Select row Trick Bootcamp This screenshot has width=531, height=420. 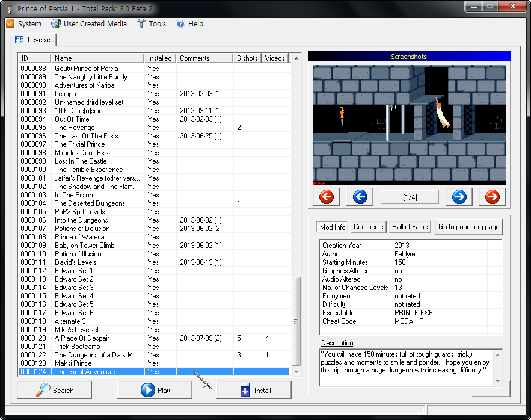coord(153,347)
